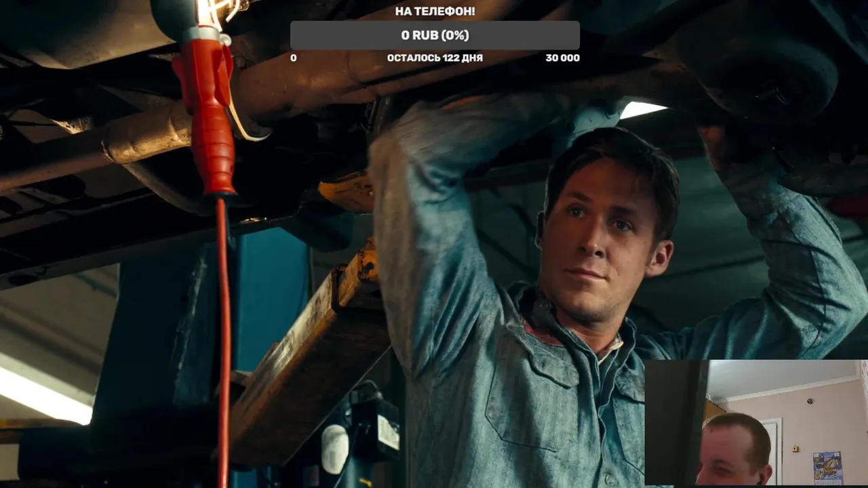
Task: Click the 0 RUB (0%) donation progress bar
Action: (435, 35)
